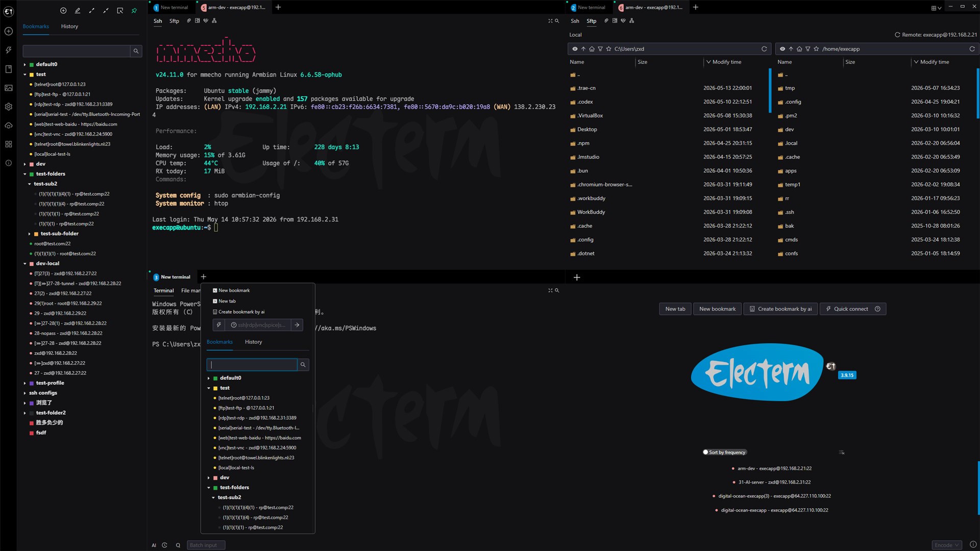Viewport: 980px width, 551px height.
Task: Toggle favorite star for local path C:\Users\zxd
Action: 609,49
